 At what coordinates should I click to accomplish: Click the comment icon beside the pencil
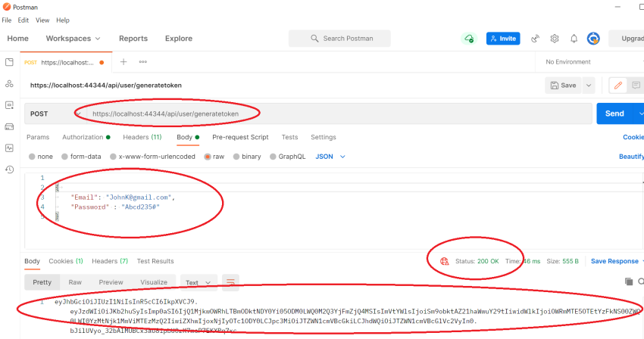[x=636, y=86]
